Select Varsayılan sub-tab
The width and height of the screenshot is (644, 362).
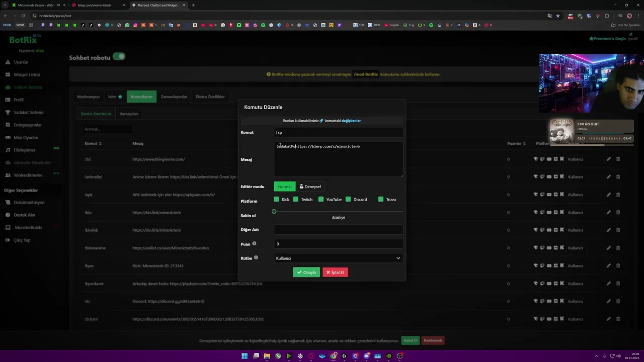(129, 114)
